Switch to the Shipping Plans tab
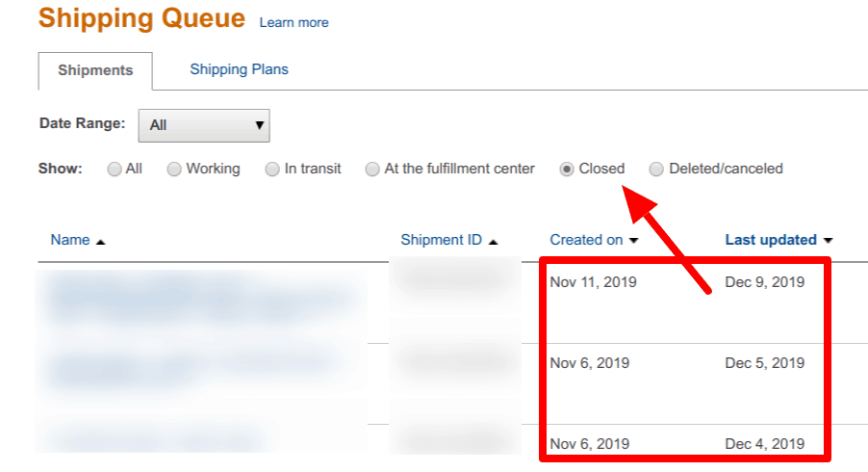 (x=239, y=69)
